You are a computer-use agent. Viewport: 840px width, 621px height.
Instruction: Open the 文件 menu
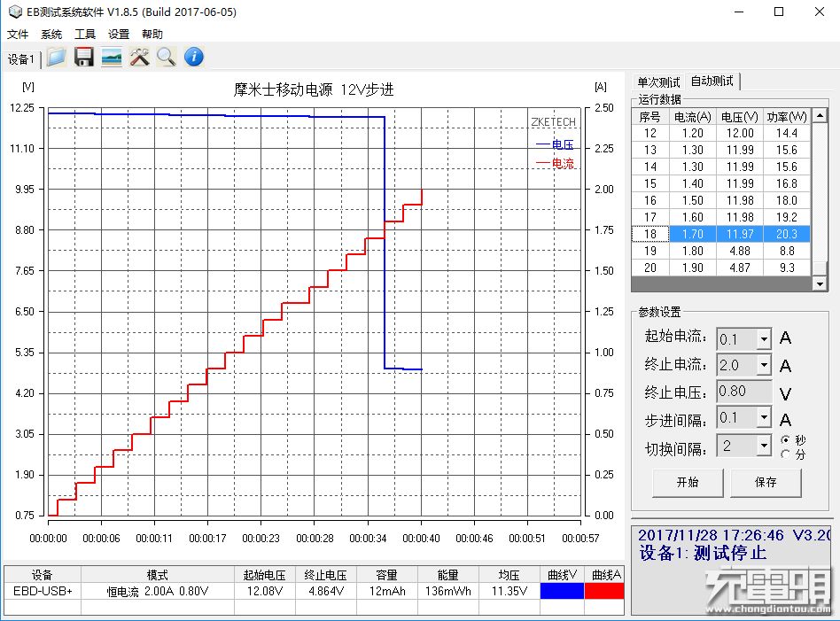pos(18,35)
